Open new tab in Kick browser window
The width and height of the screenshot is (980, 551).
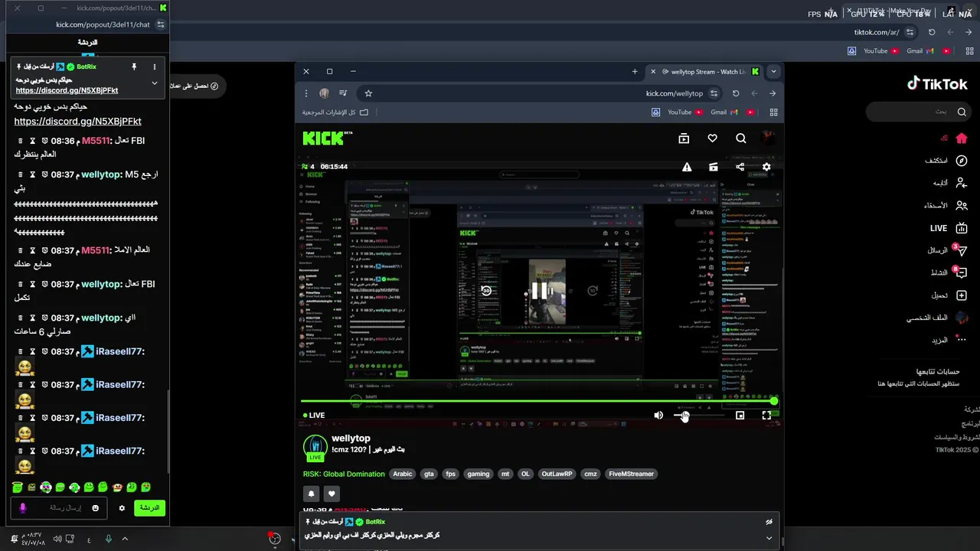pyautogui.click(x=635, y=71)
